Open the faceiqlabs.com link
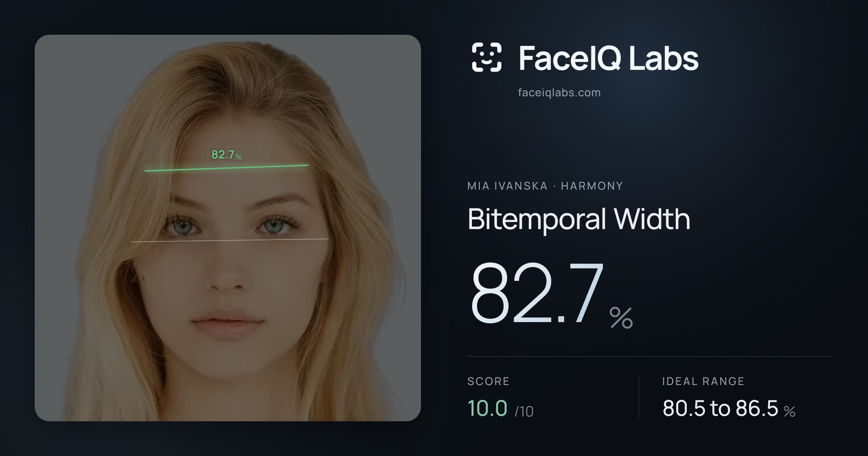Viewport: 868px width, 456px height. point(559,93)
